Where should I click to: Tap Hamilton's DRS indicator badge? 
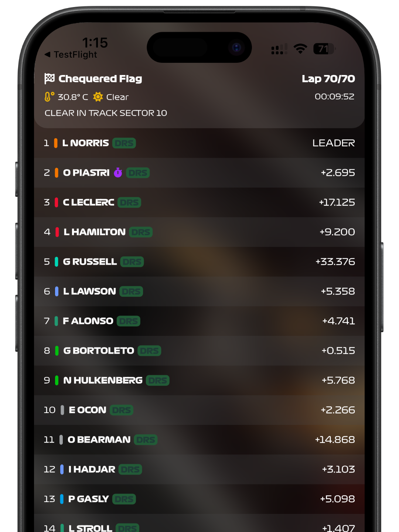[x=141, y=232]
